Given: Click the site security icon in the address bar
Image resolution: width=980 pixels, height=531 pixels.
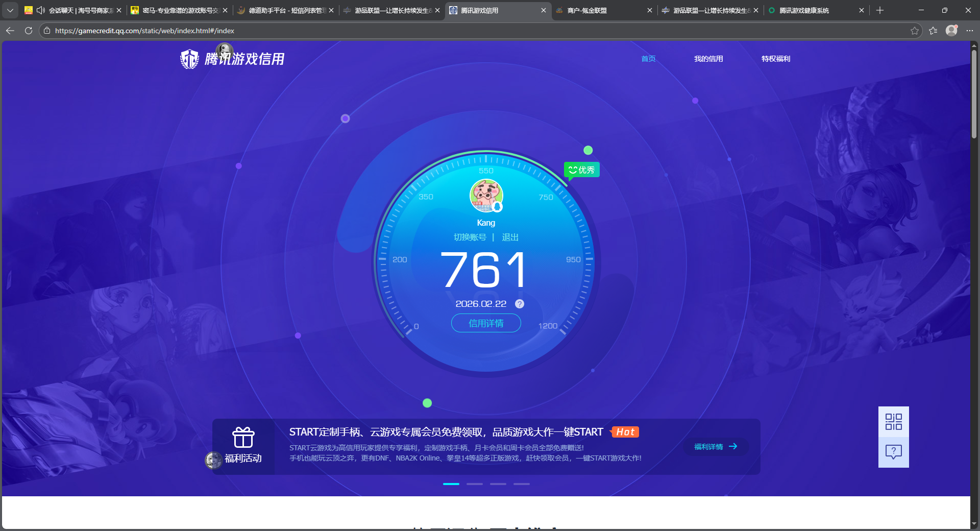Looking at the screenshot, I should (x=46, y=31).
